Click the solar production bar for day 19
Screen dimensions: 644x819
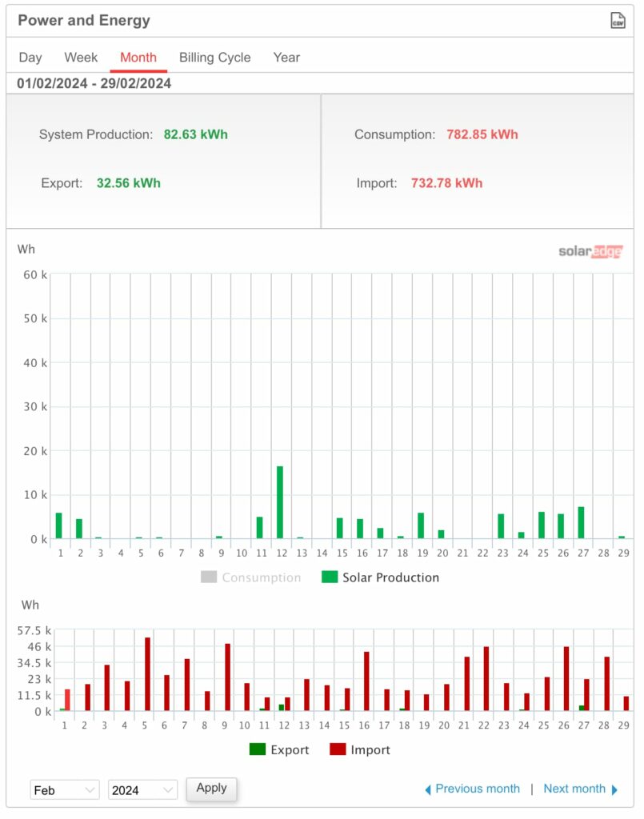click(421, 525)
